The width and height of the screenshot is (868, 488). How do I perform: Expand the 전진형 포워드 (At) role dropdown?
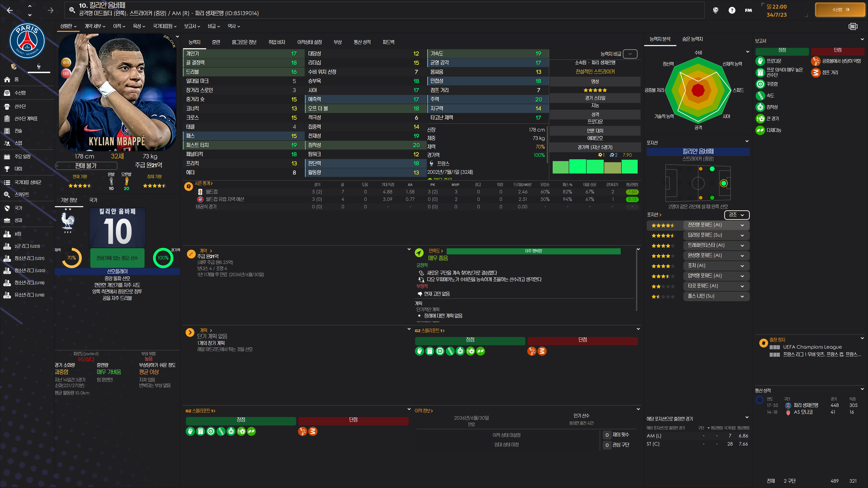[x=716, y=225]
